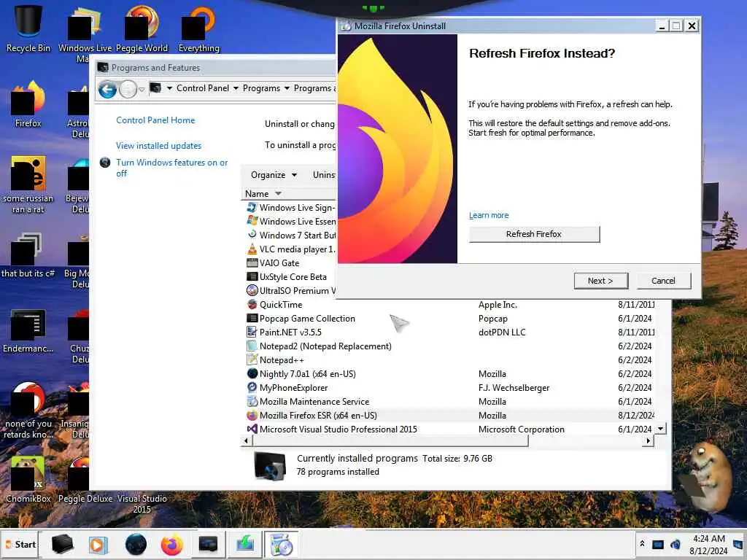Screen dimensions: 747x560
Task: Select the UxStyle Core Beta icon
Action: [252, 276]
